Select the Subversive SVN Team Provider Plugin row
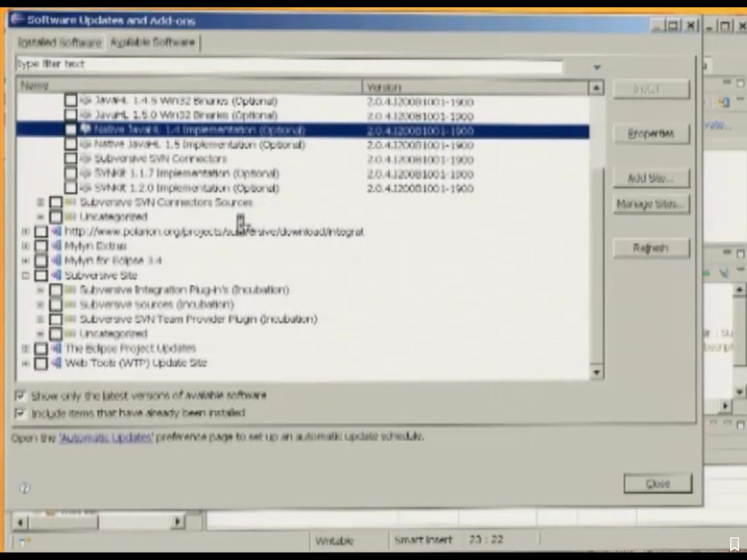747x560 pixels. (303, 319)
